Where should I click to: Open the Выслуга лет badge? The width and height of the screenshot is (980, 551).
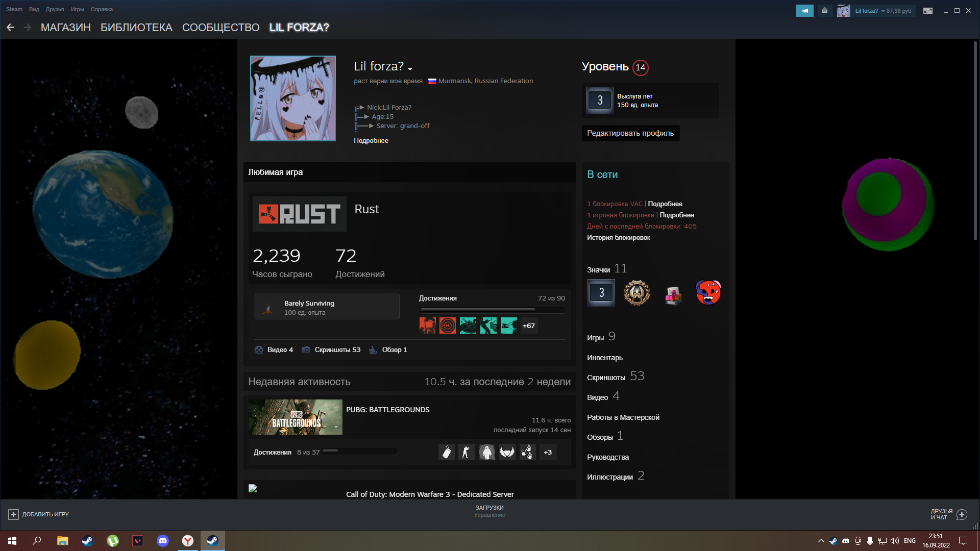point(650,101)
